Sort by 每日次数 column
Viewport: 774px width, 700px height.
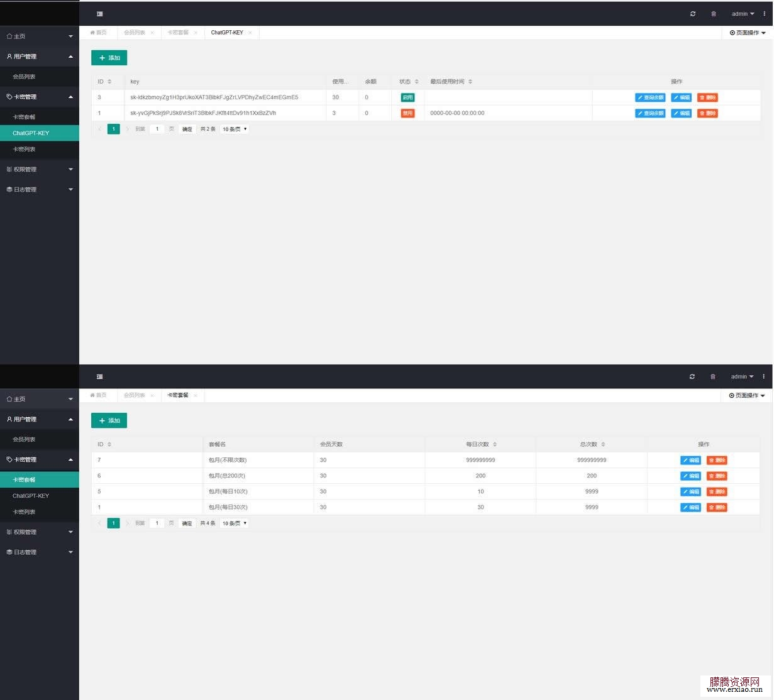pos(495,444)
